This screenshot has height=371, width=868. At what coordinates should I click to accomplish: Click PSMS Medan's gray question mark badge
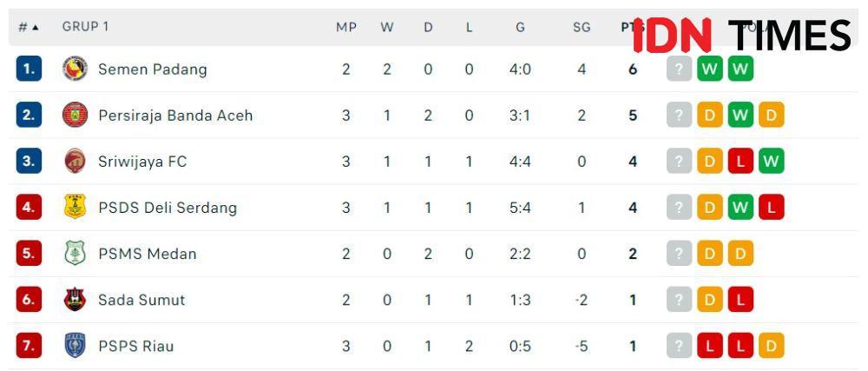[x=680, y=254]
